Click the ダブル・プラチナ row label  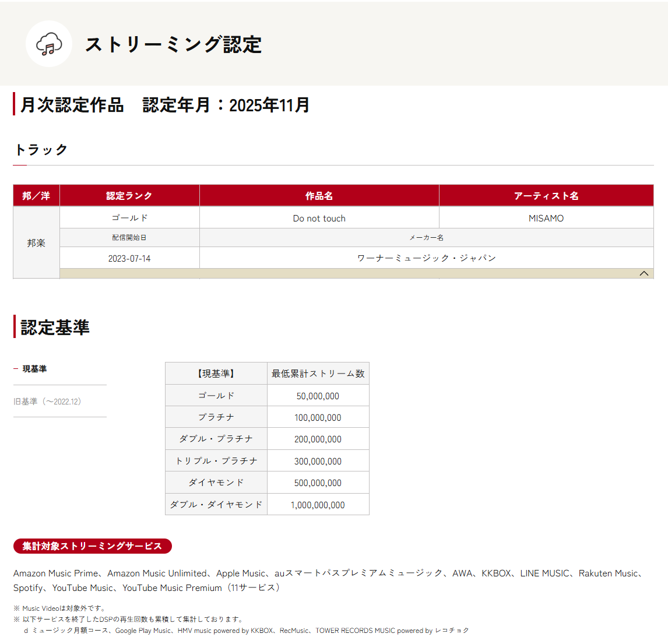click(x=216, y=439)
